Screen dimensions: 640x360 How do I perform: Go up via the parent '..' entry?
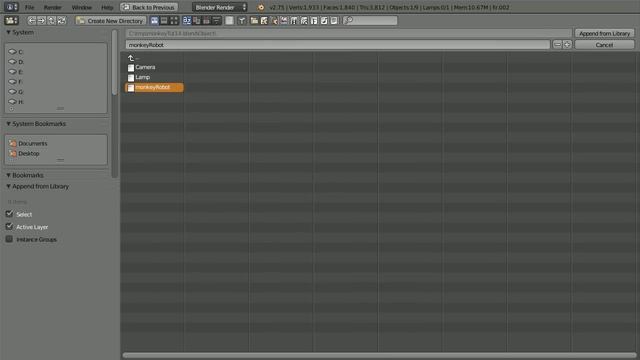pyautogui.click(x=133, y=58)
